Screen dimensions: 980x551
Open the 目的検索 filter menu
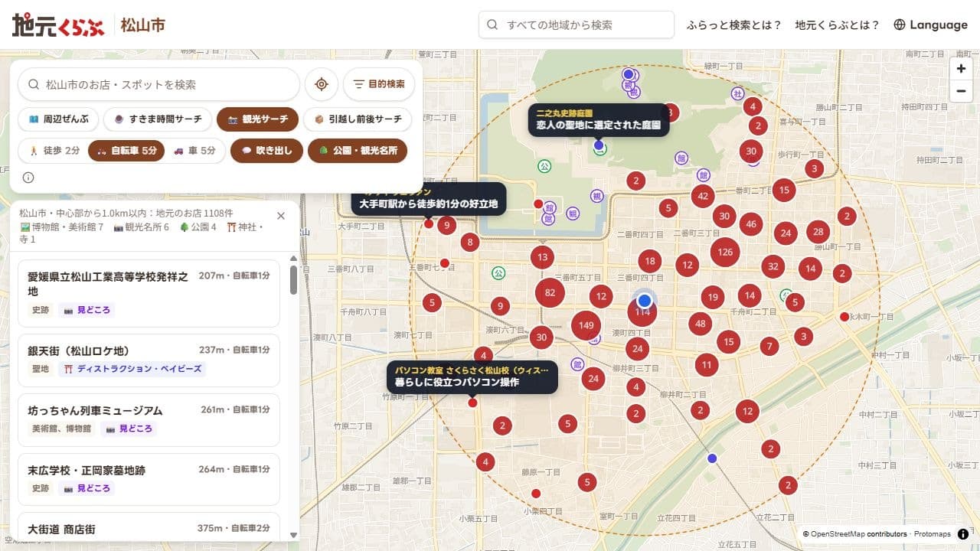coord(378,84)
